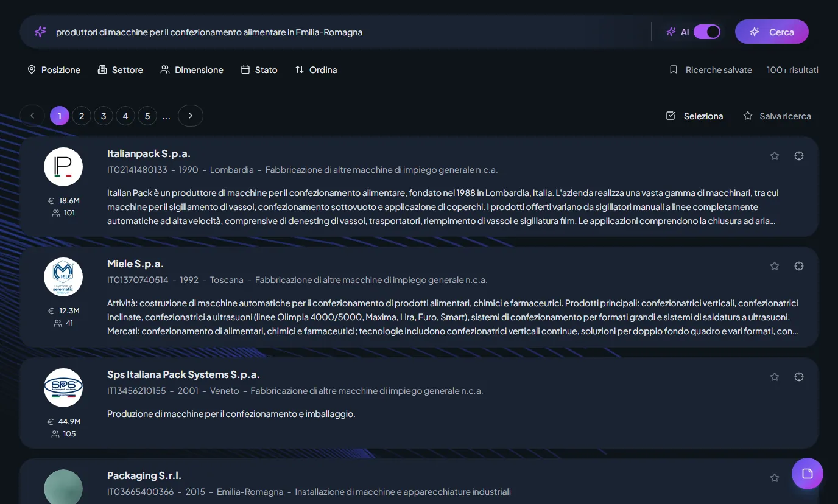Go to results page 5

pos(147,116)
